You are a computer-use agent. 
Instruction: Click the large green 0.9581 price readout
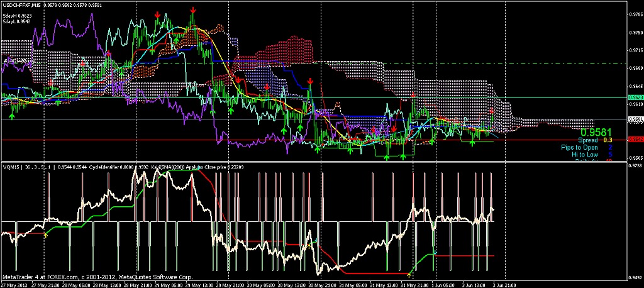click(596, 132)
